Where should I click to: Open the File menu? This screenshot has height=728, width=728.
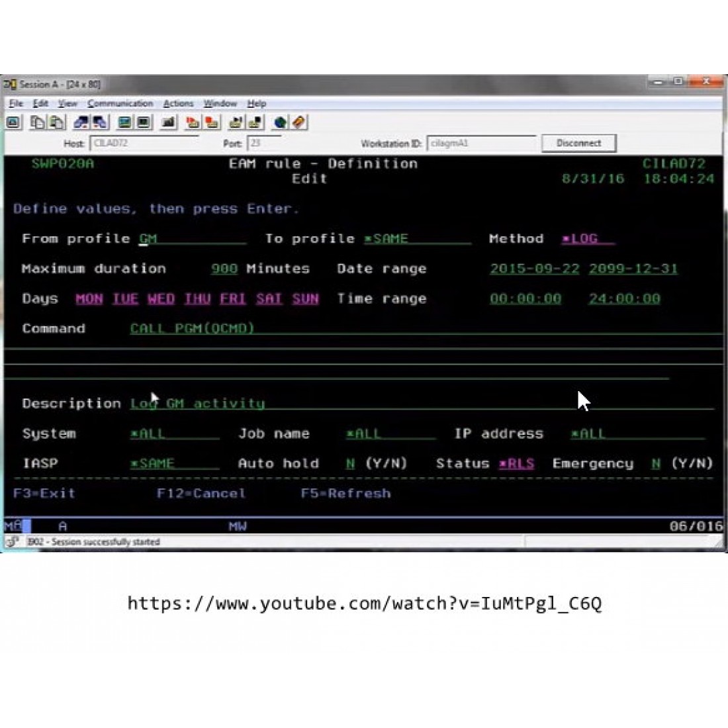pos(15,103)
